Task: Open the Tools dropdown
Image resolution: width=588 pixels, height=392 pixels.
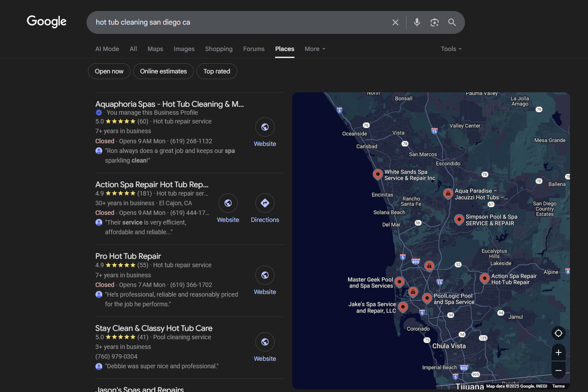Action: [451, 49]
